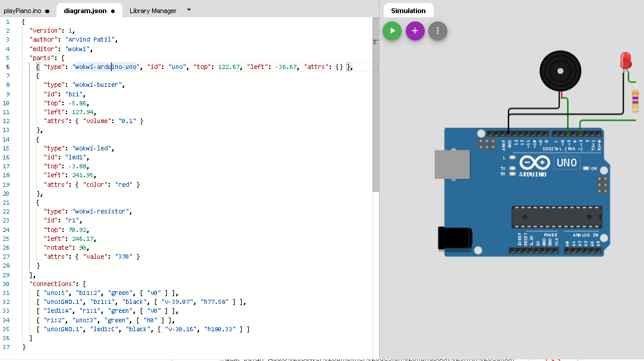
Task: Click the "volume": "0.1" attribute
Action: [109, 121]
